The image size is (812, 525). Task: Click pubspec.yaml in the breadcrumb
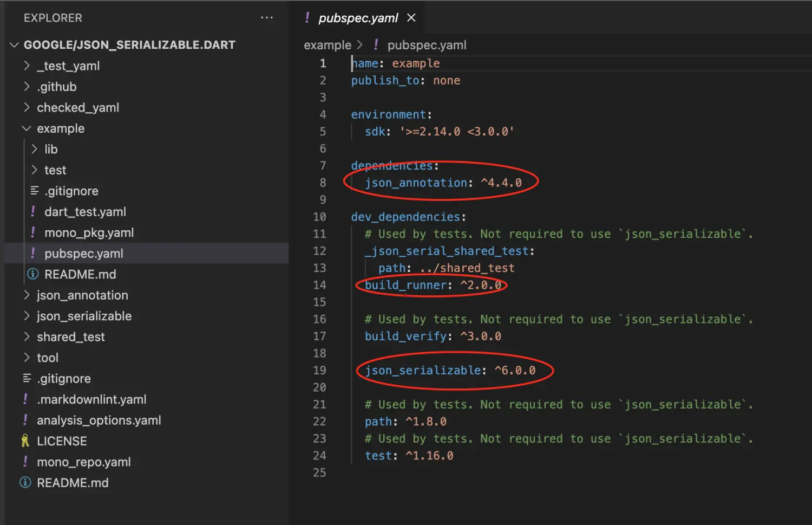pos(427,45)
